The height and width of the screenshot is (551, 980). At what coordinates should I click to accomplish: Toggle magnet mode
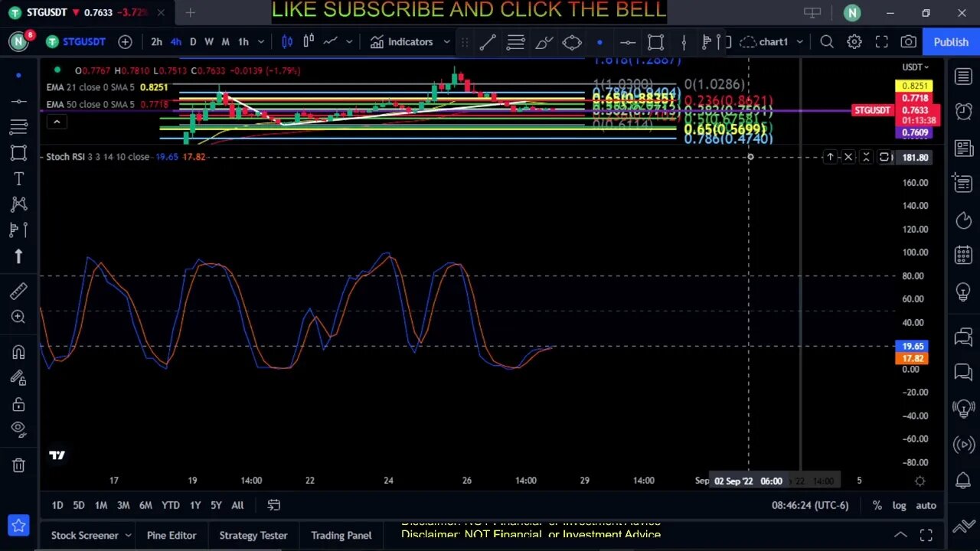(x=18, y=351)
